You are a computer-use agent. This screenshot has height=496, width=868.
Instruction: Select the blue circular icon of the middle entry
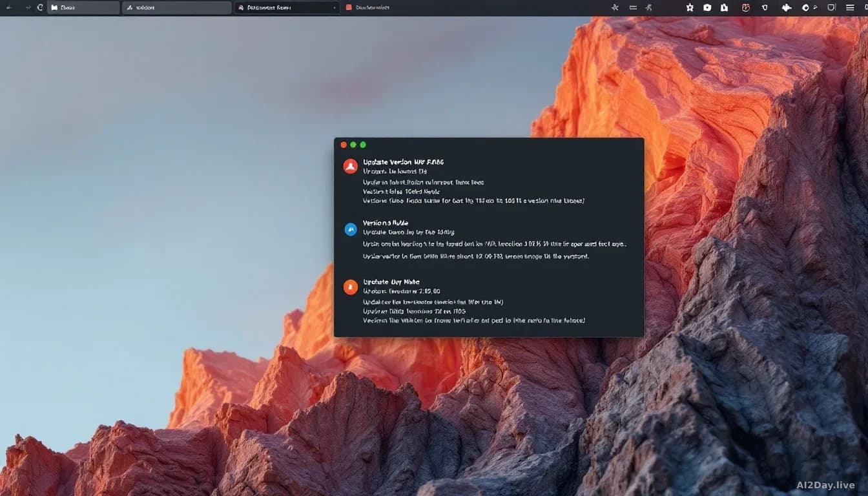coord(351,229)
